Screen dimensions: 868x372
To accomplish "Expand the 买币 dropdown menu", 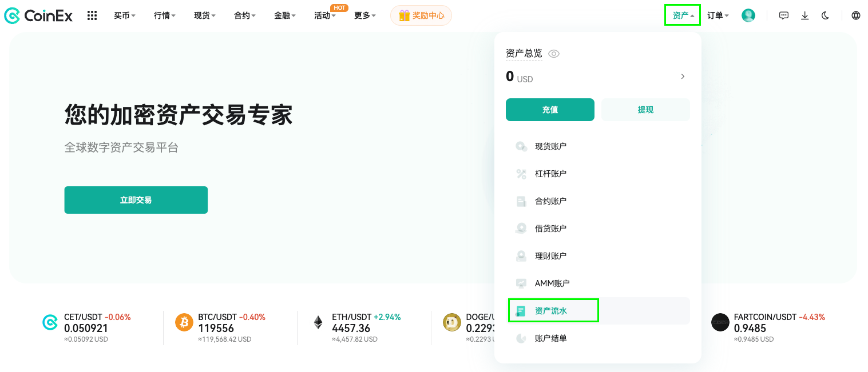I will pyautogui.click(x=125, y=15).
